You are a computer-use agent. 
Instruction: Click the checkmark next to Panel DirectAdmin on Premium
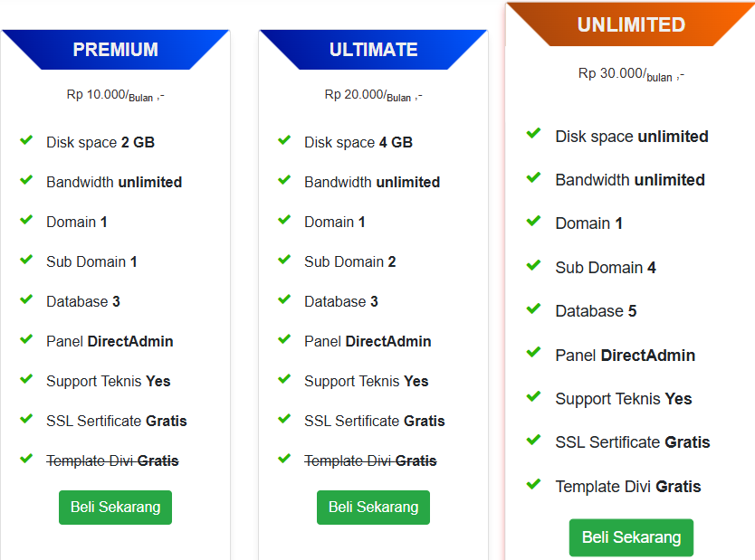(26, 340)
